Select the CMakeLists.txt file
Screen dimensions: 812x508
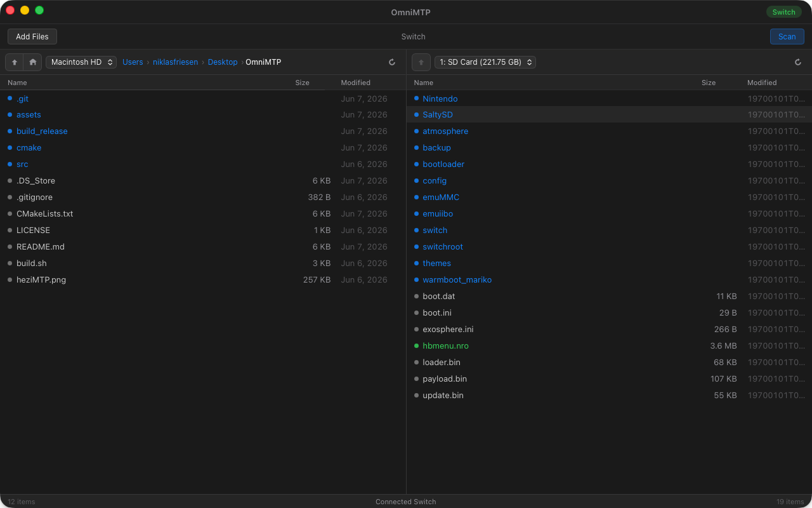(203, 214)
